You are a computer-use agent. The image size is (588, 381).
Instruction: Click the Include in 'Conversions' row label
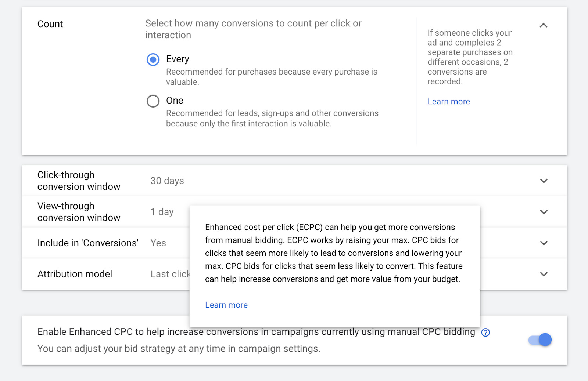(87, 243)
